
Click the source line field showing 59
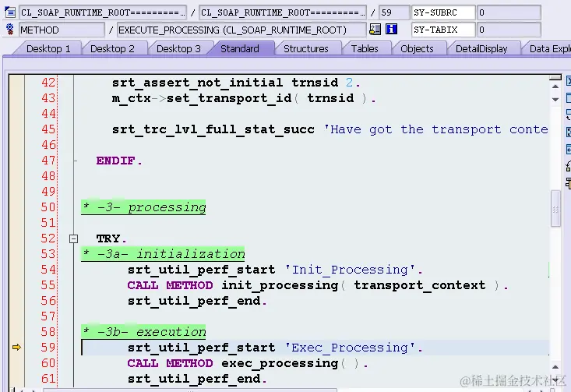click(x=394, y=12)
